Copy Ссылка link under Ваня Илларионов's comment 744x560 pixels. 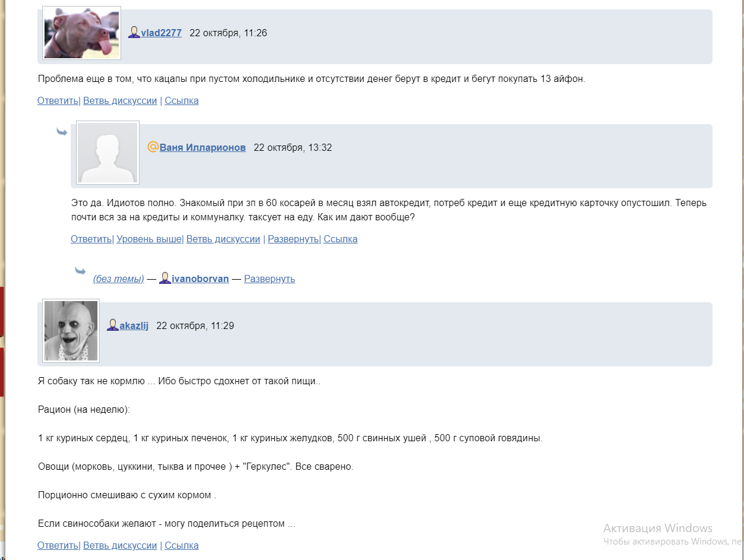click(341, 239)
